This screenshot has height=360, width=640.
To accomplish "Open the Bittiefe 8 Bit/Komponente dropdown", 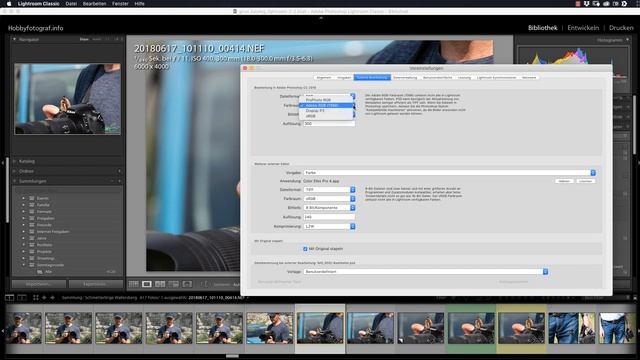I will click(x=329, y=208).
